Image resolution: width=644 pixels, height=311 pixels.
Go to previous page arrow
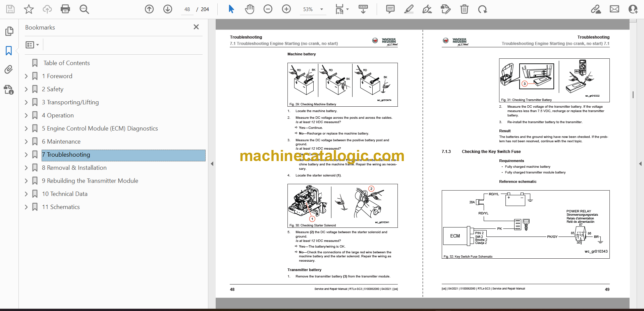[x=149, y=9]
